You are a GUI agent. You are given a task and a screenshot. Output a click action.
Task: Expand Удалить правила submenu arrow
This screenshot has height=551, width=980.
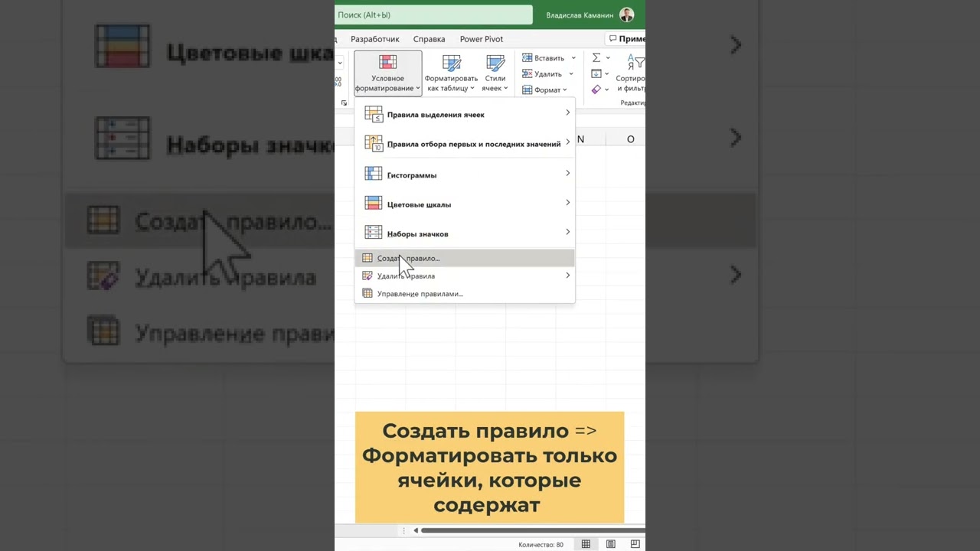[x=567, y=275]
